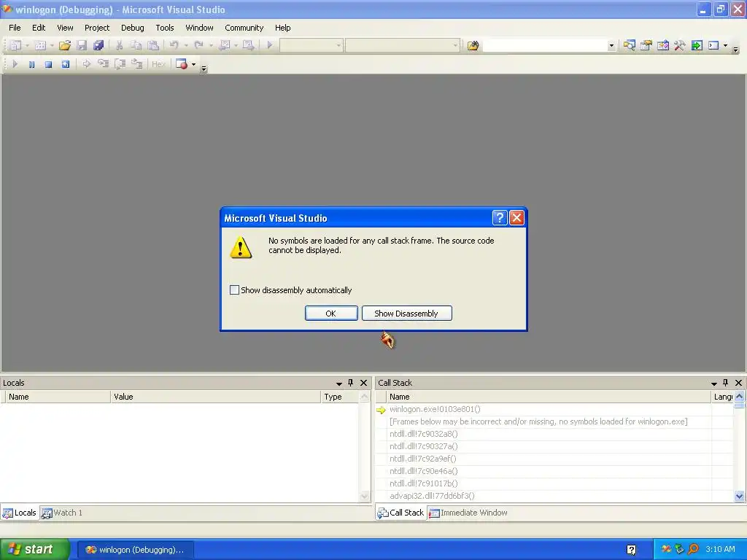Click the dialog's question mark help button
The width and height of the screenshot is (747, 560).
[x=499, y=218]
